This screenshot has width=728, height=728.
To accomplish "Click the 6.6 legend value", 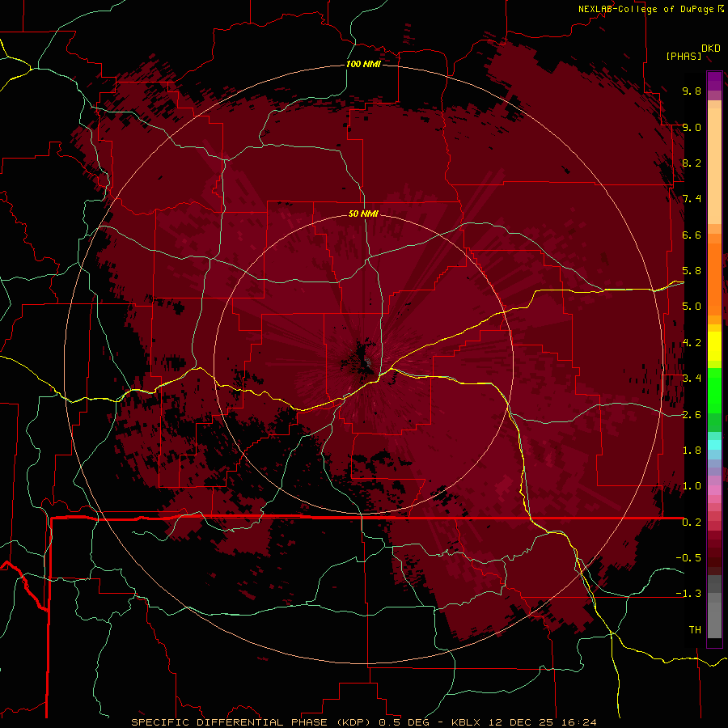I will point(692,235).
